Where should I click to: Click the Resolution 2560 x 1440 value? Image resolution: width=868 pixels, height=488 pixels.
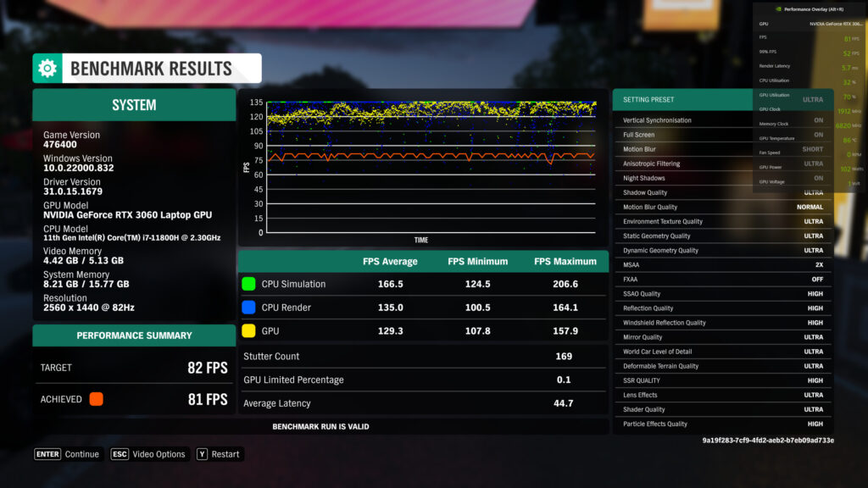click(88, 308)
